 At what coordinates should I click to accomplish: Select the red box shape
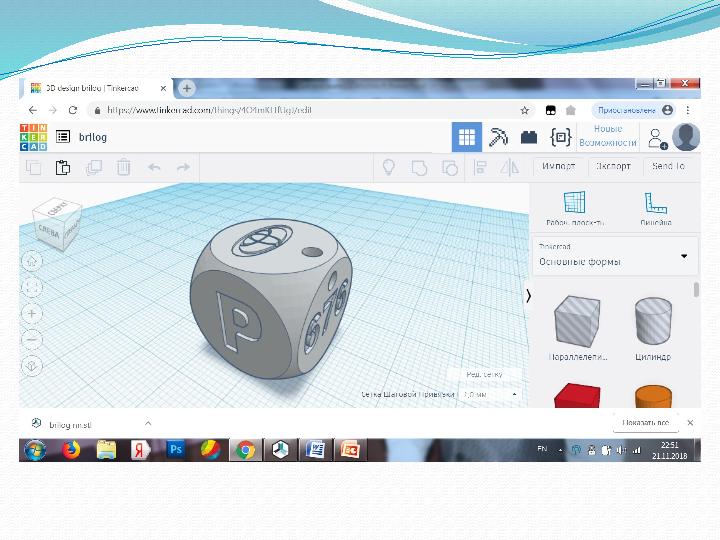point(578,395)
